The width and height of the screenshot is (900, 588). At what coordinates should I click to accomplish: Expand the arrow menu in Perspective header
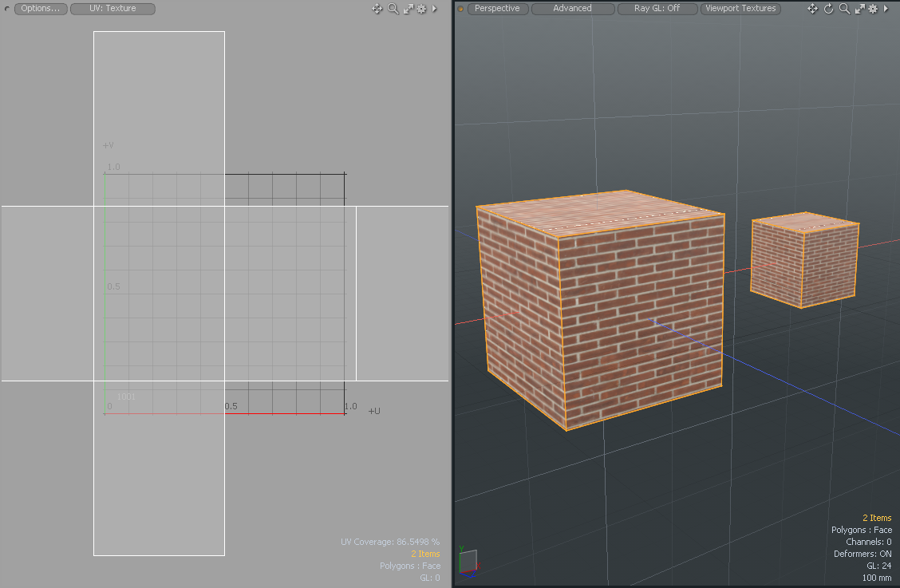(x=885, y=9)
